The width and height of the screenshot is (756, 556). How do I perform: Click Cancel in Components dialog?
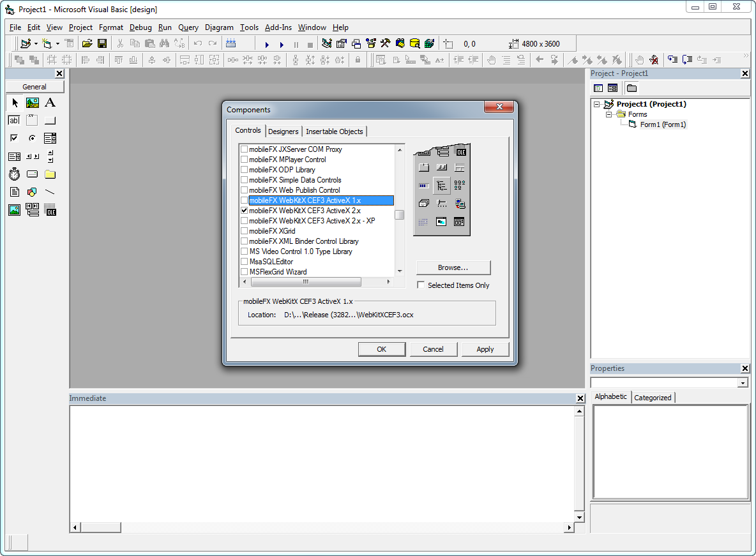pyautogui.click(x=433, y=349)
